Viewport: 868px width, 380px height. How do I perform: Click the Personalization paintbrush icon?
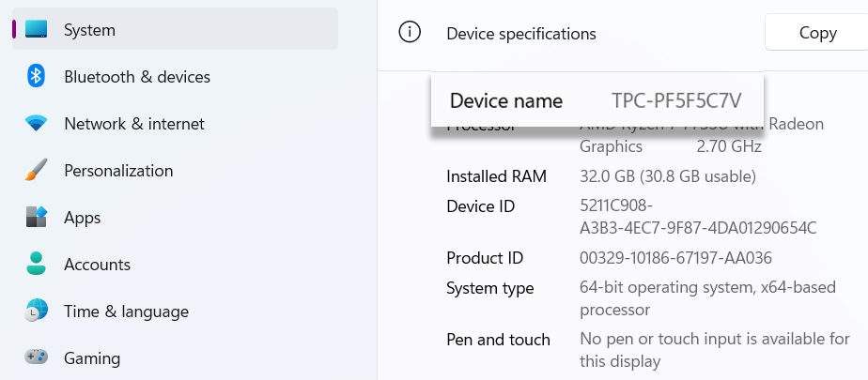click(36, 171)
